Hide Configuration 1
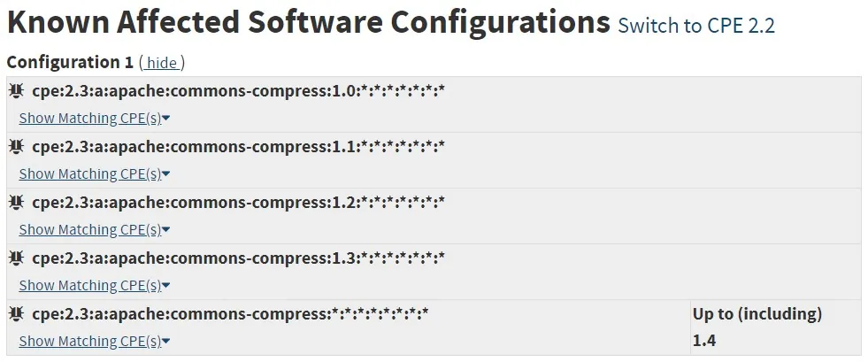868x362 pixels. [x=162, y=63]
